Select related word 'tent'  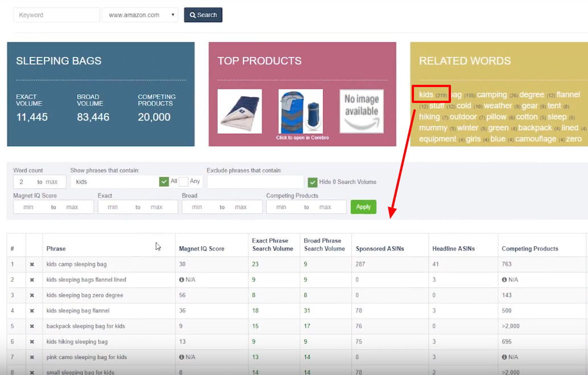(x=554, y=106)
